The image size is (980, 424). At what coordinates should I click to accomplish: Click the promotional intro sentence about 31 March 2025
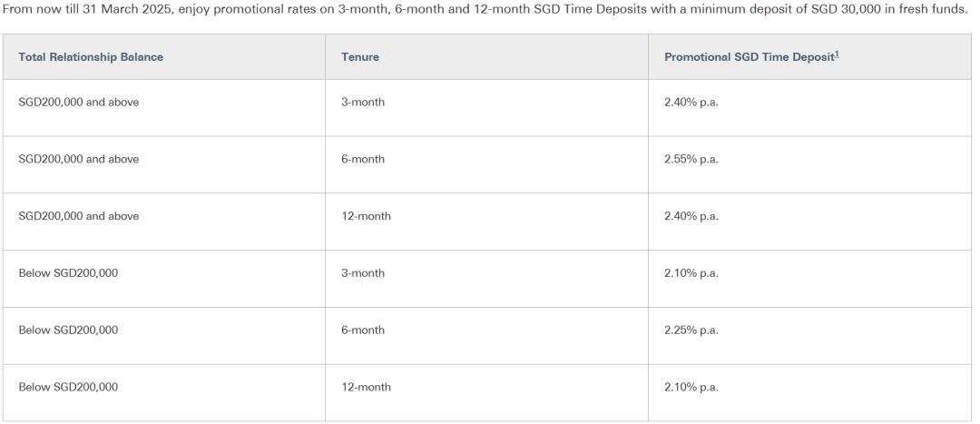485,11
